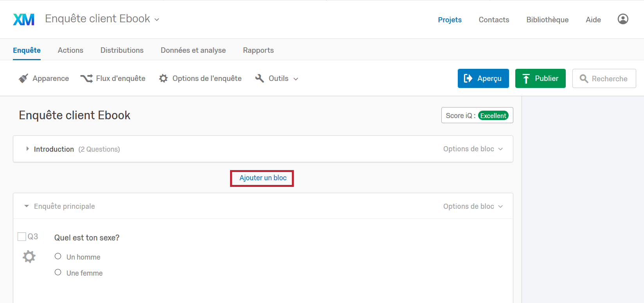
Task: Click the Q3 question number label
Action: pyautogui.click(x=33, y=237)
